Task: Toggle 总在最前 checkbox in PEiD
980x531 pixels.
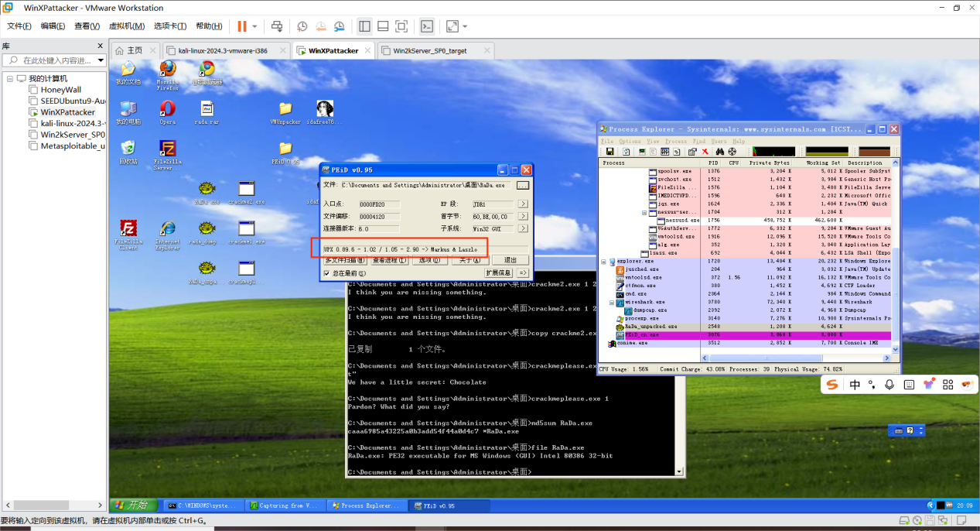Action: [326, 273]
